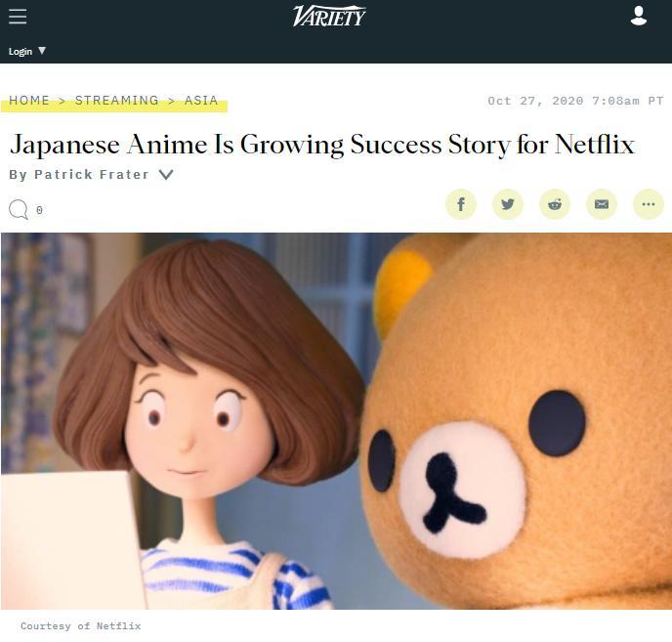Click the Variety logo
672x642 pixels.
[x=329, y=17]
